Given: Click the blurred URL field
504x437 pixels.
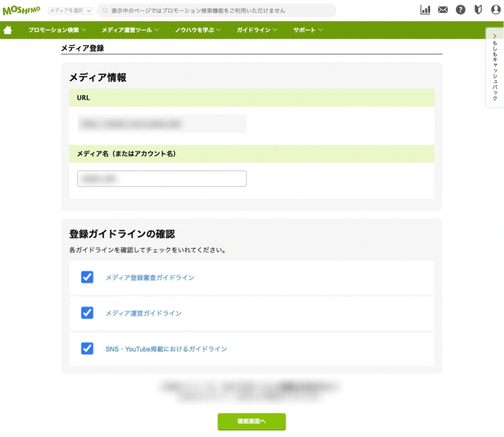Looking at the screenshot, I should (x=162, y=124).
